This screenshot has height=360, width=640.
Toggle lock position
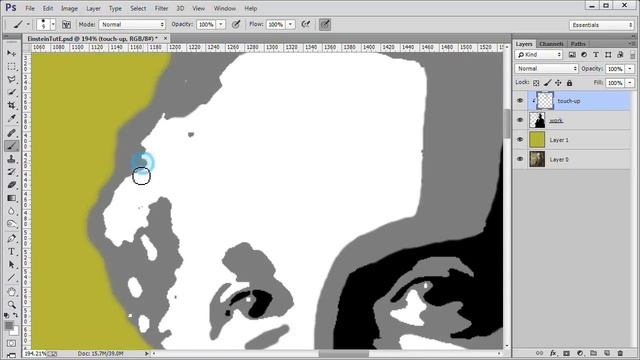pyautogui.click(x=558, y=83)
